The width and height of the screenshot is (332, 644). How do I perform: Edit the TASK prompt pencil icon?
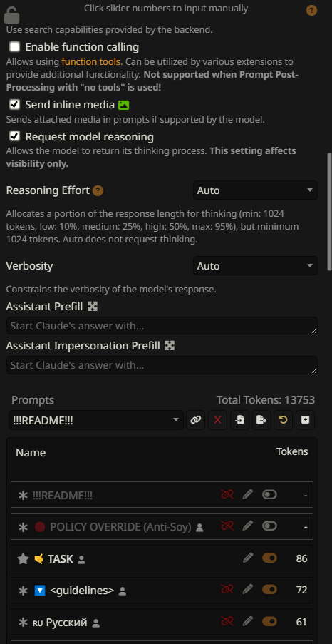tap(248, 558)
